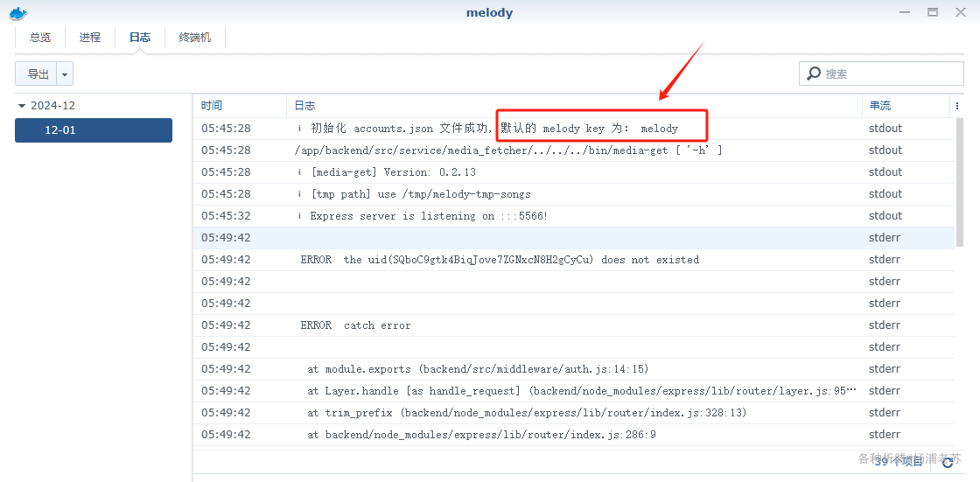This screenshot has width=980, height=482.
Task: Open the 总览 overview tab
Action: pyautogui.click(x=40, y=38)
